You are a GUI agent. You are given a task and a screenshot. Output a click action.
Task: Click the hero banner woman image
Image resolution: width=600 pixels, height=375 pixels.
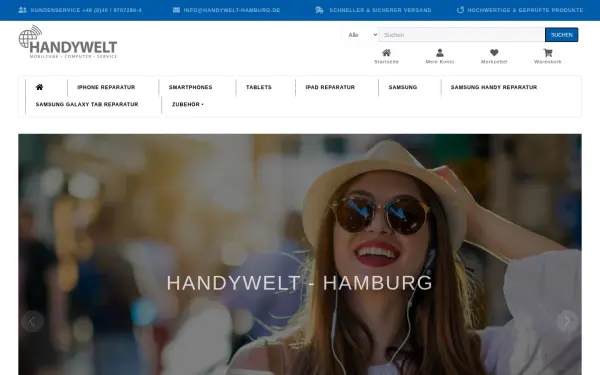300,254
